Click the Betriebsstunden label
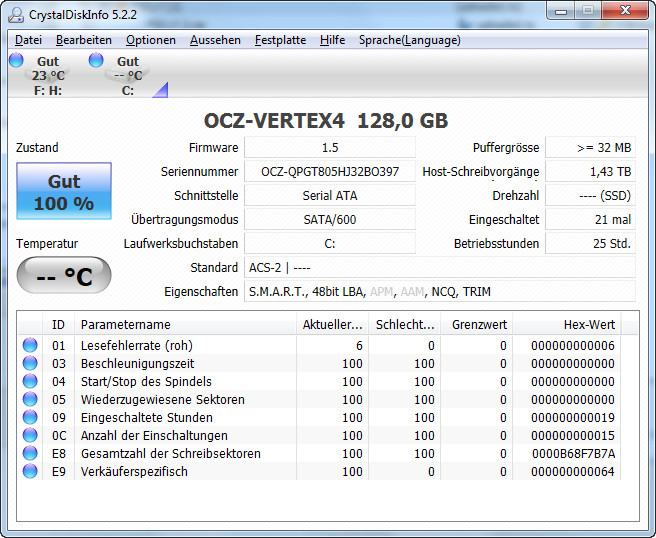 click(x=496, y=243)
